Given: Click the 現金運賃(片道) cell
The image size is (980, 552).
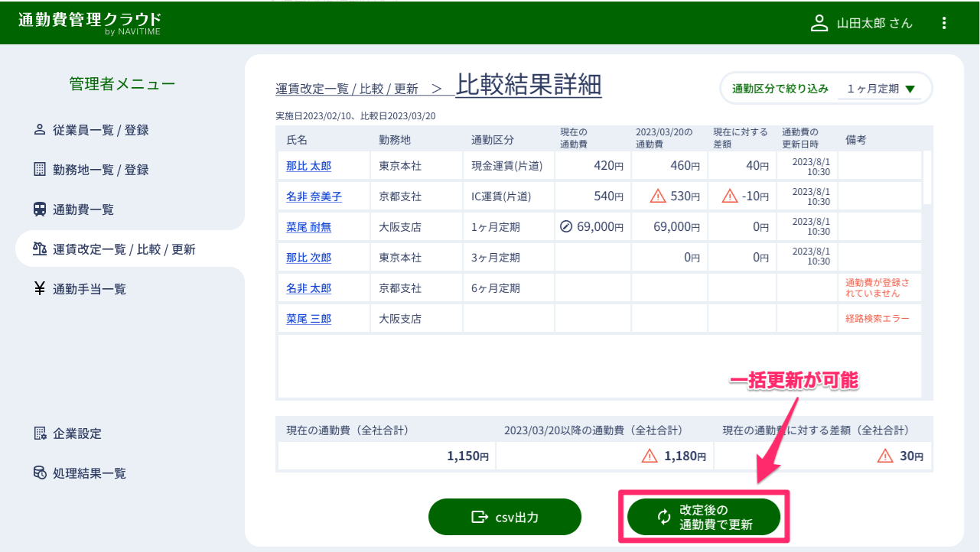Looking at the screenshot, I should 508,165.
